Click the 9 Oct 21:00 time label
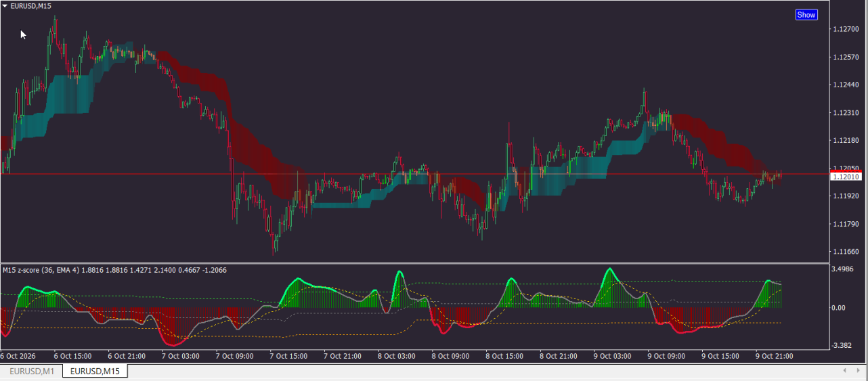This screenshot has height=381, width=868. [x=775, y=355]
